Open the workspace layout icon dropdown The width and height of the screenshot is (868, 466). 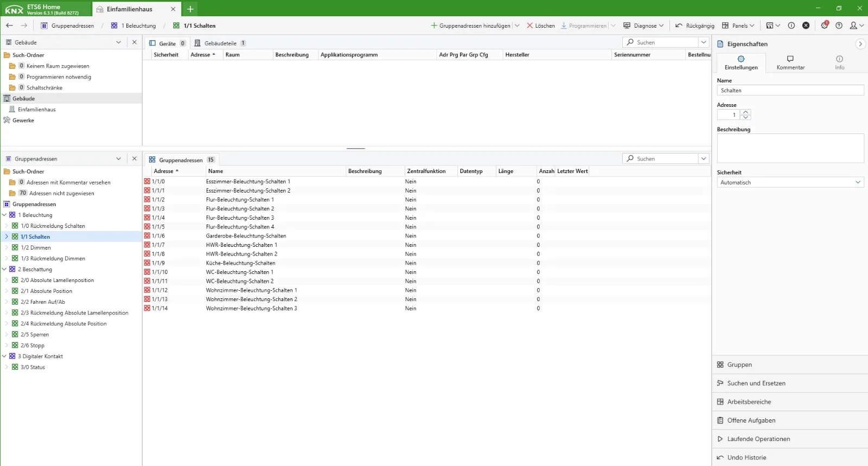773,25
